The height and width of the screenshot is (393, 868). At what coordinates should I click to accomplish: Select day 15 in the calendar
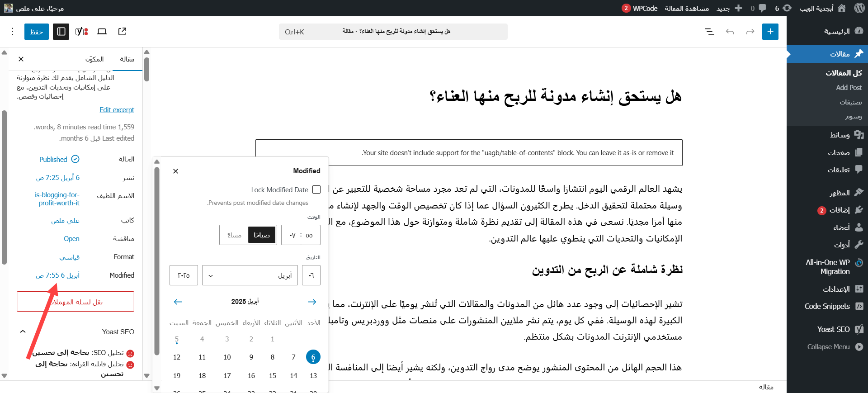pyautogui.click(x=273, y=376)
